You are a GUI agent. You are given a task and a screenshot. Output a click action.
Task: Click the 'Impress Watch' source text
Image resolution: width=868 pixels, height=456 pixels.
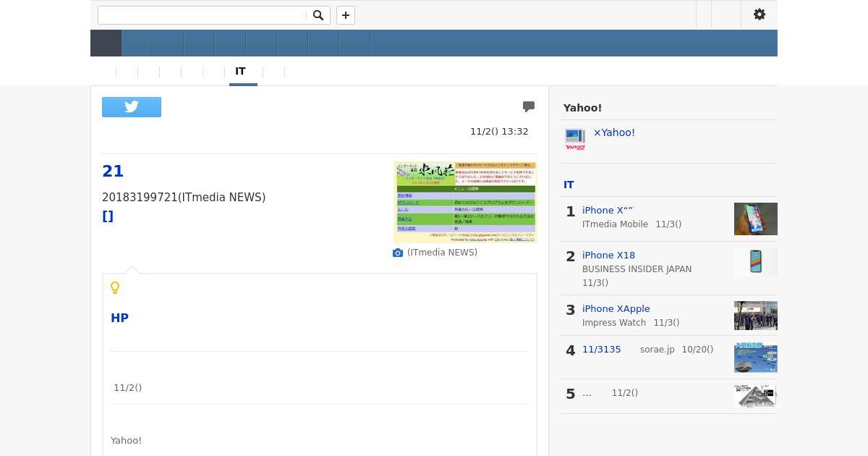[614, 323]
